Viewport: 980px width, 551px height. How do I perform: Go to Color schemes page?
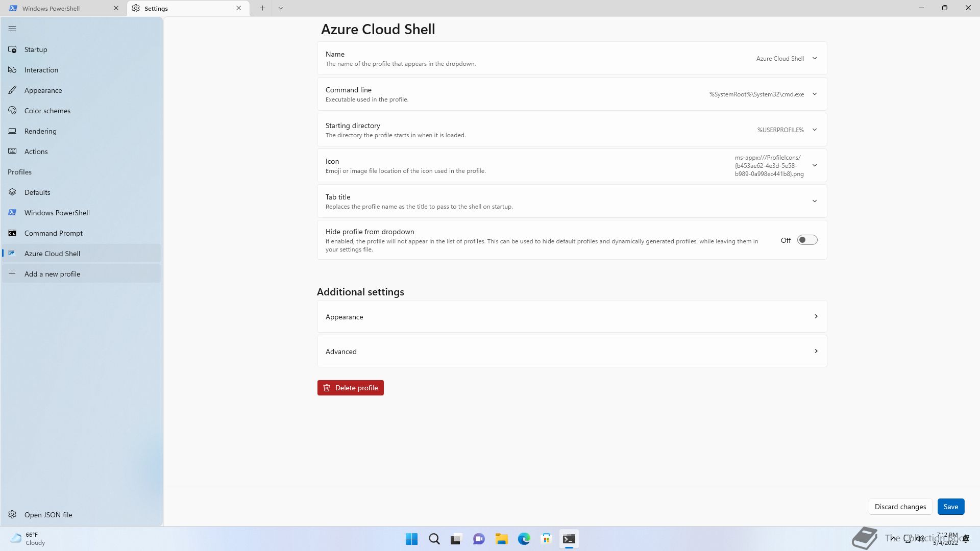[82, 111]
